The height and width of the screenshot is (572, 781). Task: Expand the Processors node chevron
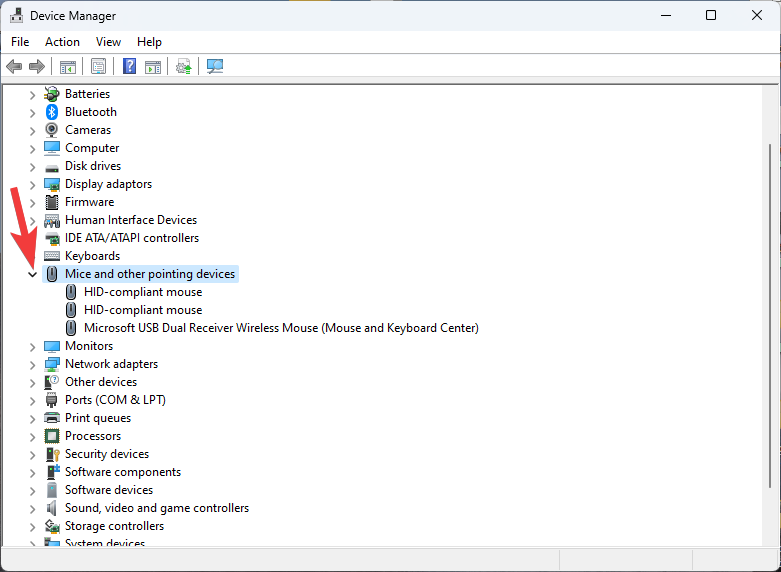click(x=32, y=437)
